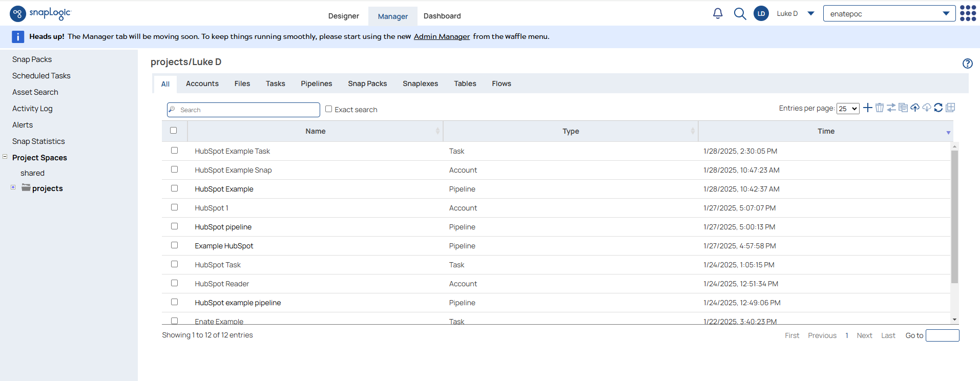Open Snap Statistics in sidebar
980x381 pixels.
(x=38, y=141)
